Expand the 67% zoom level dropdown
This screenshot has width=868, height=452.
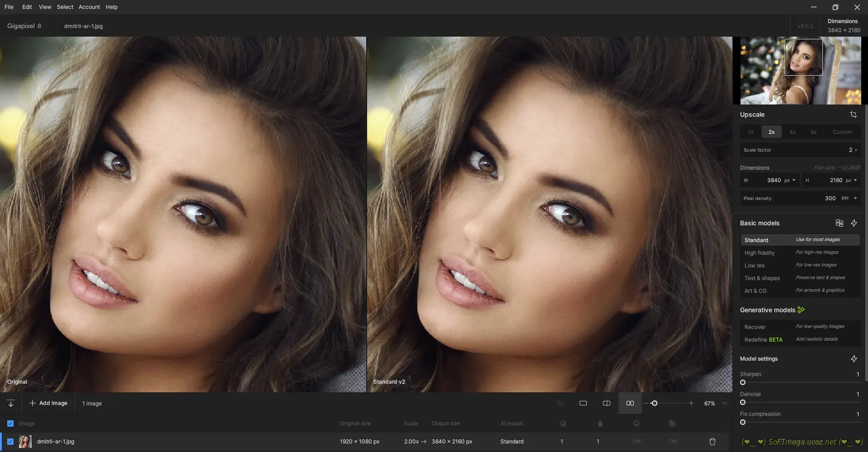point(725,403)
